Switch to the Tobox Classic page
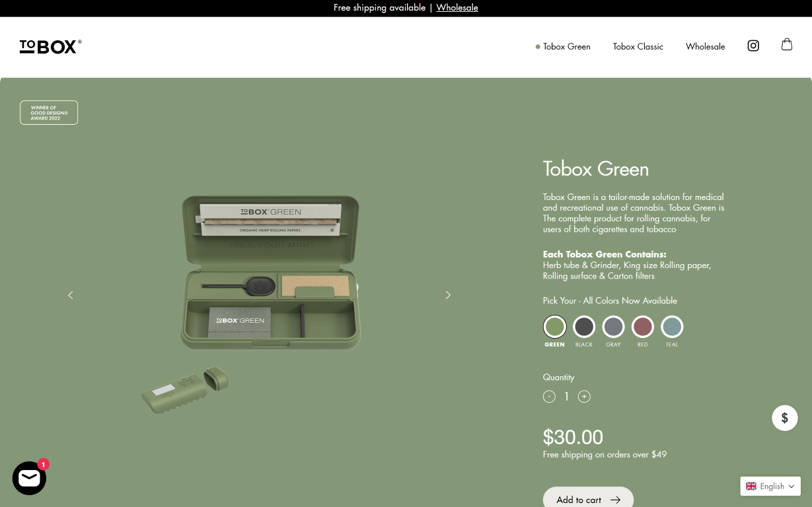This screenshot has width=812, height=507. pyautogui.click(x=638, y=46)
